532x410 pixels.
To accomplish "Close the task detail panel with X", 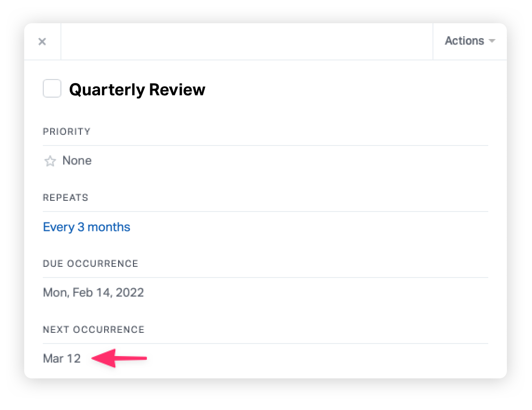I will pyautogui.click(x=42, y=42).
